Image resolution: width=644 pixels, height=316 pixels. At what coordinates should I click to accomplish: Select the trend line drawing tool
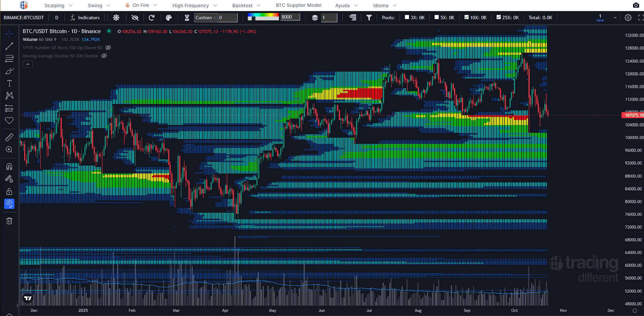coord(9,46)
